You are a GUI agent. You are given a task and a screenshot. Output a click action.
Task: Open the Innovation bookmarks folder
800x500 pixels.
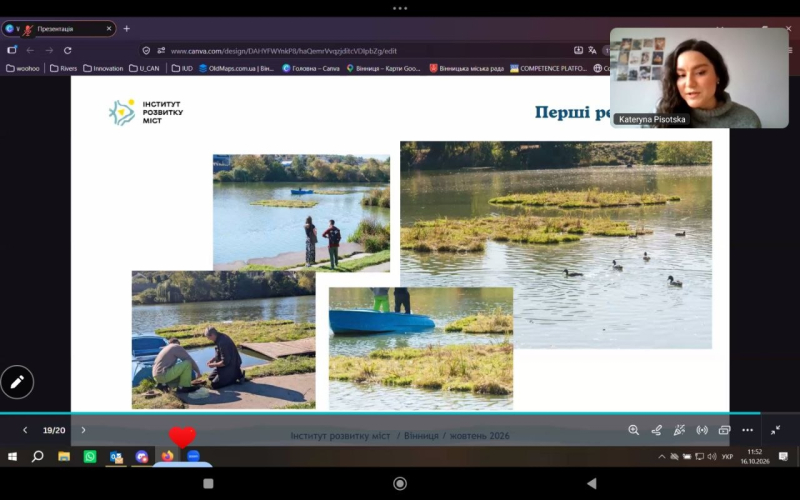[x=103, y=68]
